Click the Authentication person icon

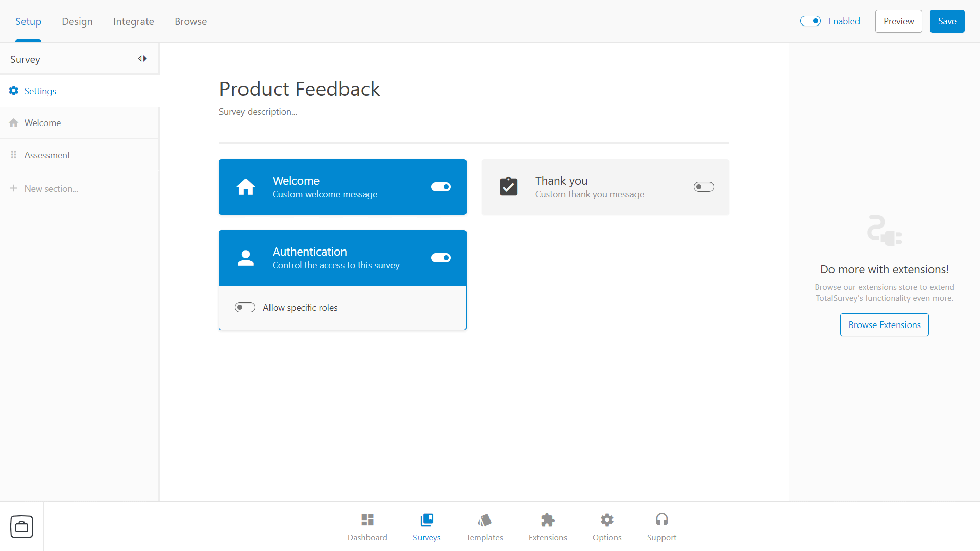click(x=246, y=257)
